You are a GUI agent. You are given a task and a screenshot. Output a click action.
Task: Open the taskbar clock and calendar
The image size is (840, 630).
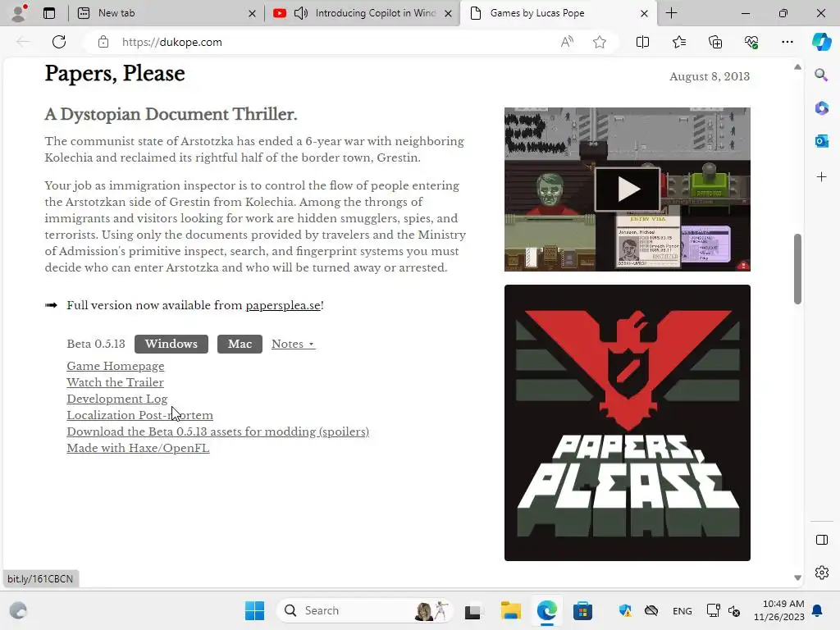pyautogui.click(x=779, y=610)
